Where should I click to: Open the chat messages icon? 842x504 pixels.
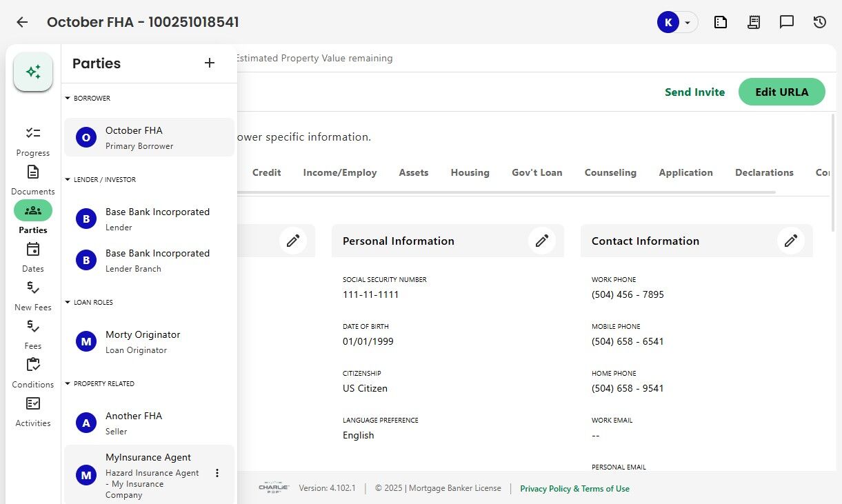click(786, 22)
